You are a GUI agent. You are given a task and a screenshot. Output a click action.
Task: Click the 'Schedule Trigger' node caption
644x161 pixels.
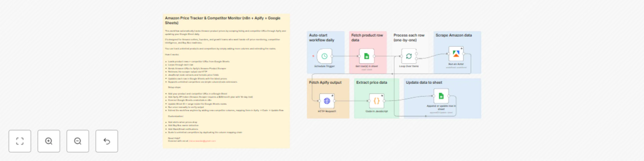click(x=324, y=66)
